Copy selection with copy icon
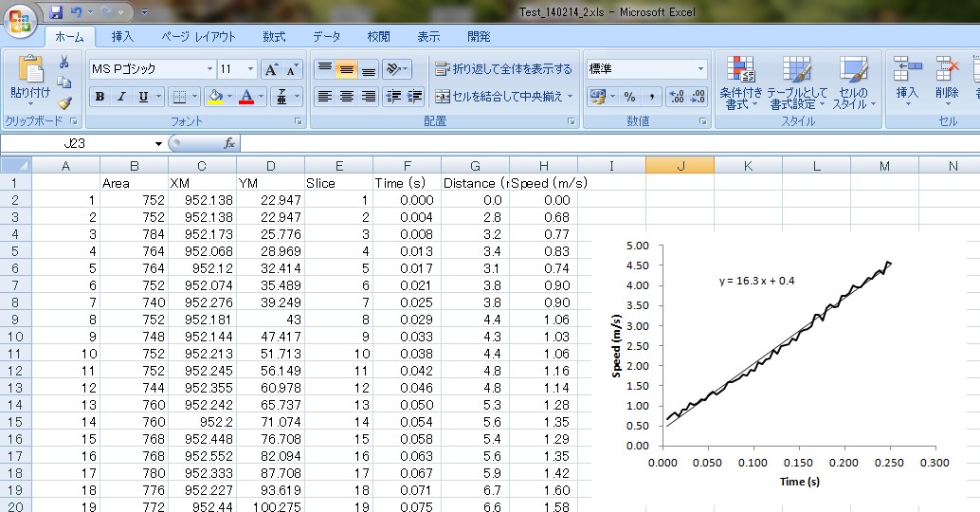Viewport: 980px width, 512px height. pos(64,82)
